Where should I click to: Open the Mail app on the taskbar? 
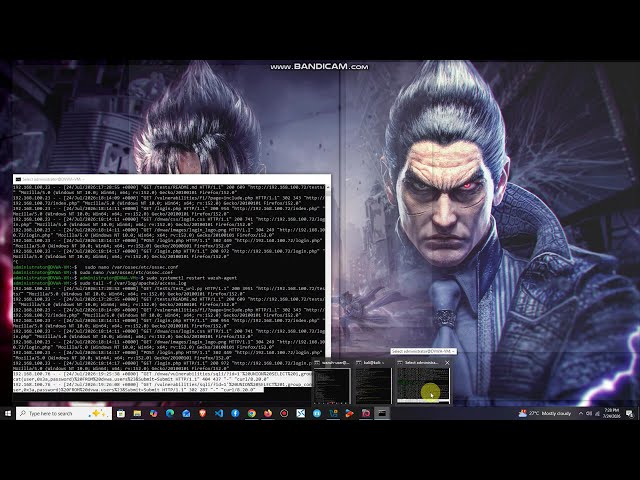pos(186,413)
